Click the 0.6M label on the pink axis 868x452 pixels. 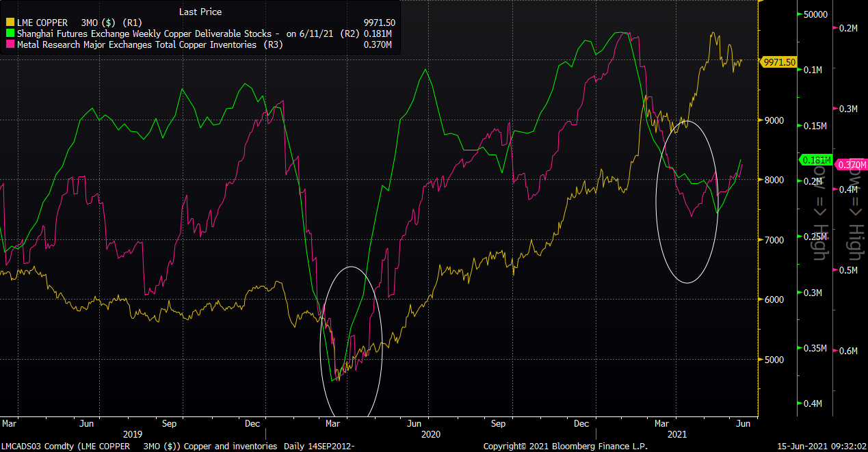pyautogui.click(x=848, y=351)
